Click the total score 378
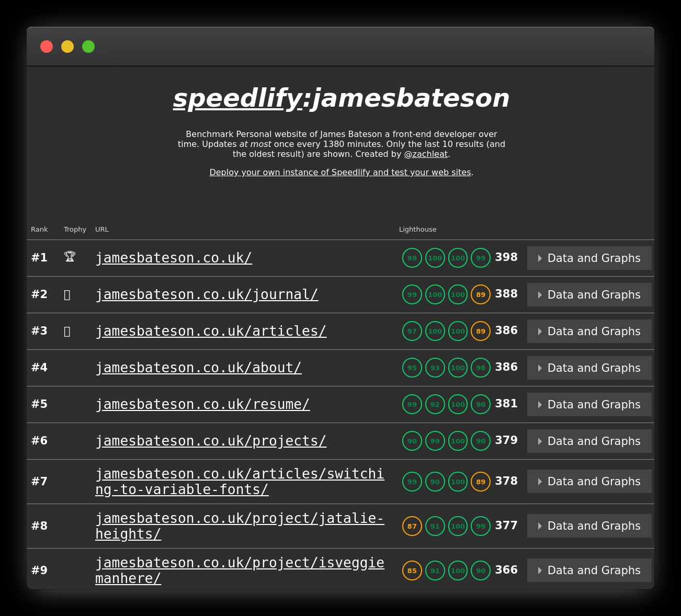This screenshot has width=681, height=616. point(506,481)
